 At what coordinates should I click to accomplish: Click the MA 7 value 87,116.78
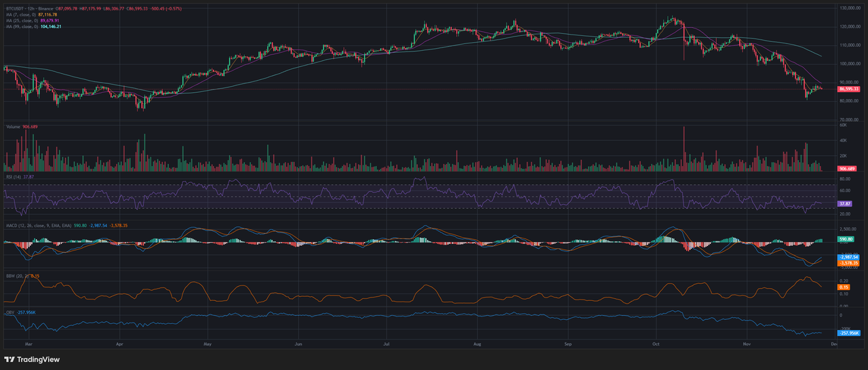[x=47, y=15]
